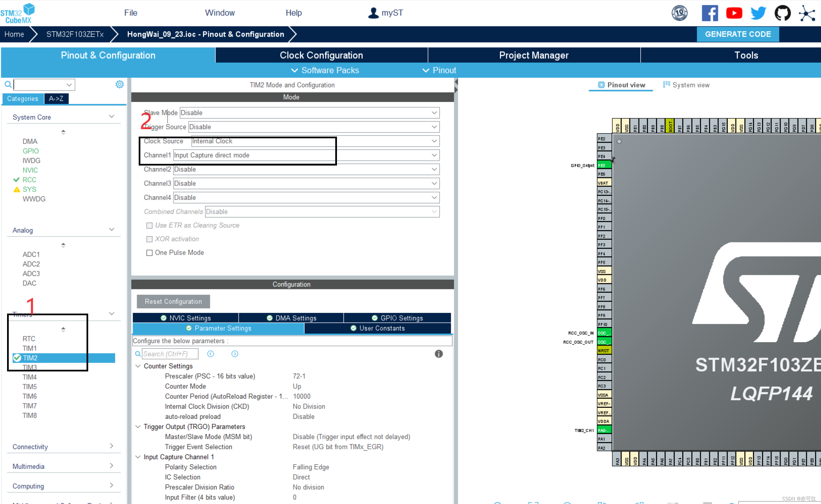This screenshot has height=504, width=821.
Task: Click the parameter search input field
Action: coord(170,354)
